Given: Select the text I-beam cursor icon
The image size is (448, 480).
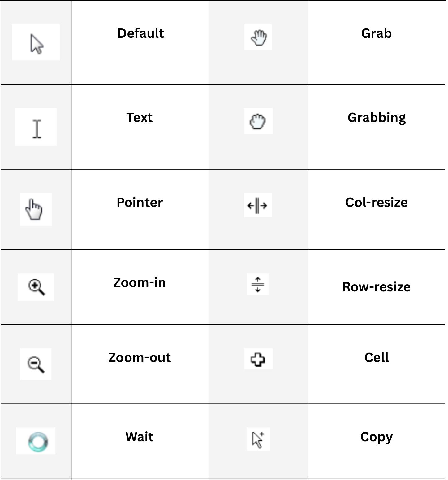Looking at the screenshot, I should pos(37,129).
